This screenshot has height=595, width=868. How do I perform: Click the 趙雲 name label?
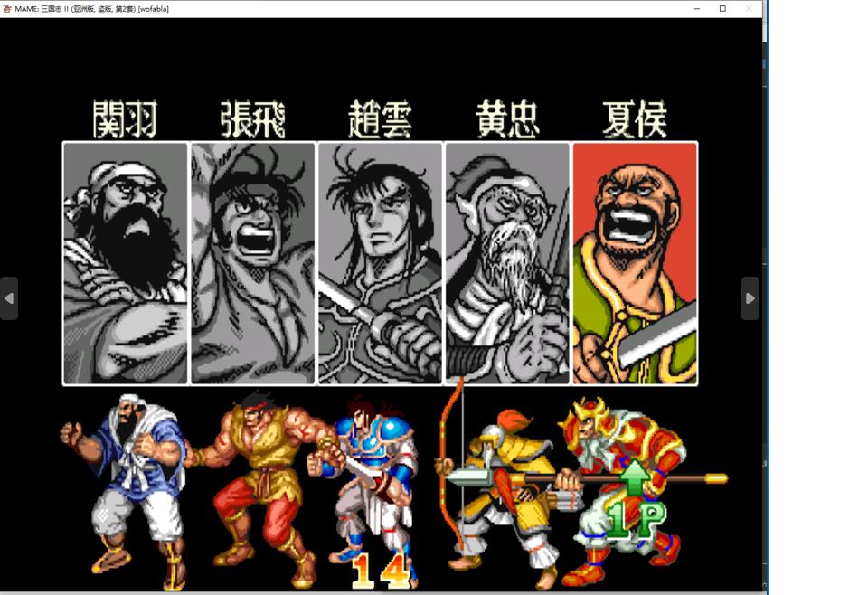[x=381, y=119]
